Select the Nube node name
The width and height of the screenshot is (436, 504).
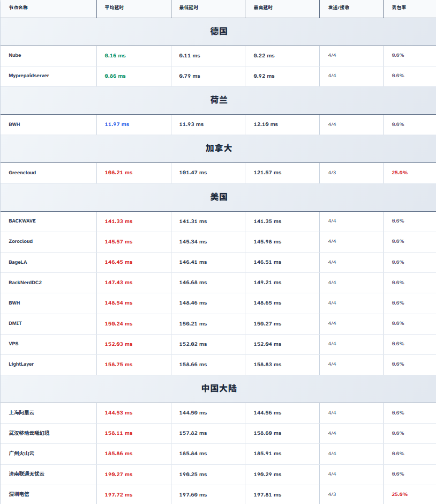[15, 56]
